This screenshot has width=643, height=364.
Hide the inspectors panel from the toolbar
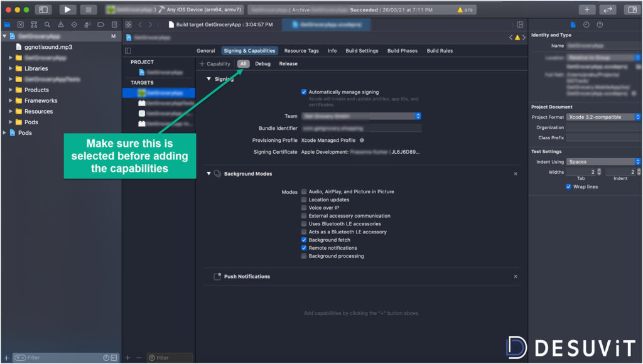tap(632, 9)
